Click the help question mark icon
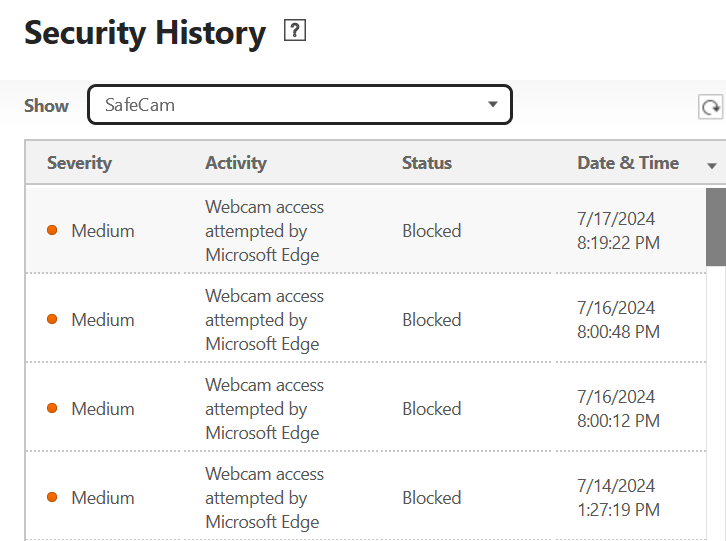The height and width of the screenshot is (541, 726). click(x=294, y=31)
